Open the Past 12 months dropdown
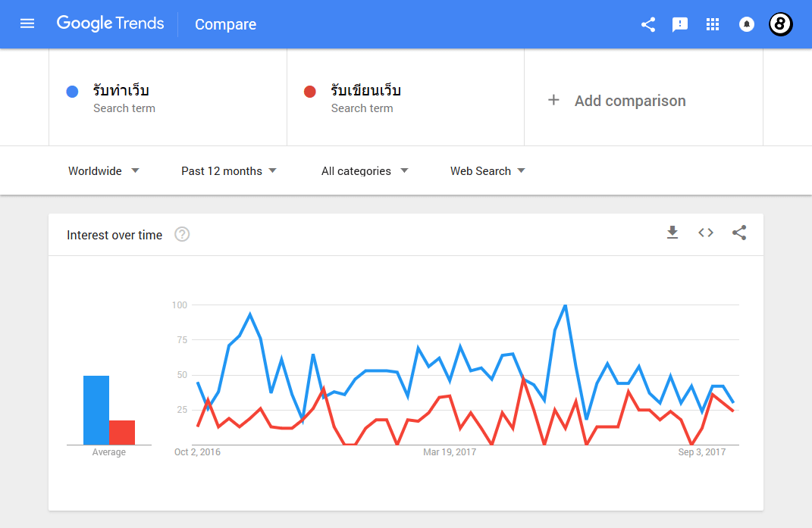The height and width of the screenshot is (528, 812). pos(228,171)
